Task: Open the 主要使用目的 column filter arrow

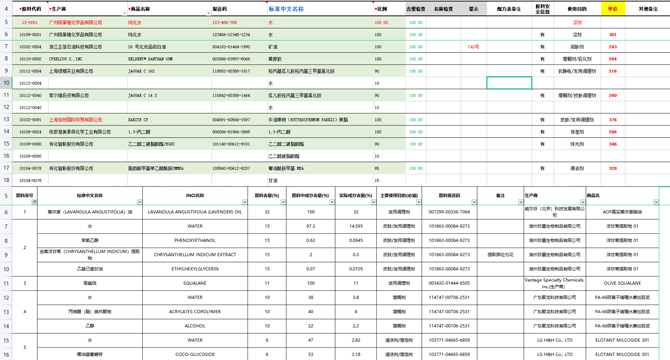Action: tap(418, 202)
